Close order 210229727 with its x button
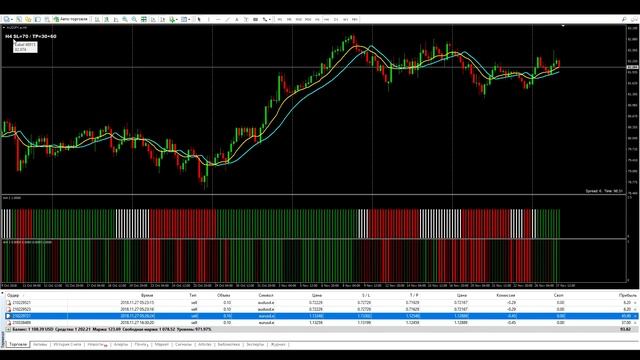This screenshot has height=360, width=640. pos(636,316)
